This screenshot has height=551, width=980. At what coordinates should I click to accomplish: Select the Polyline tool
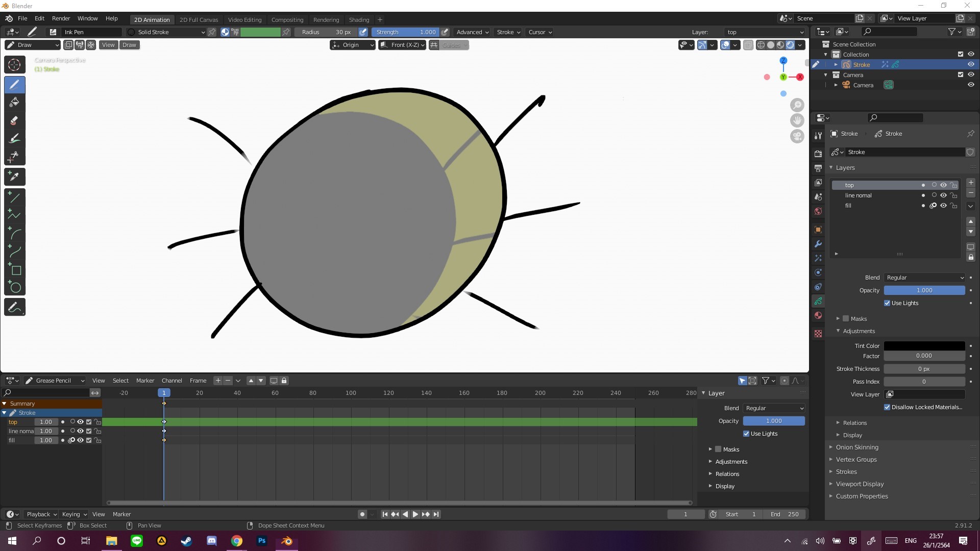(x=15, y=215)
